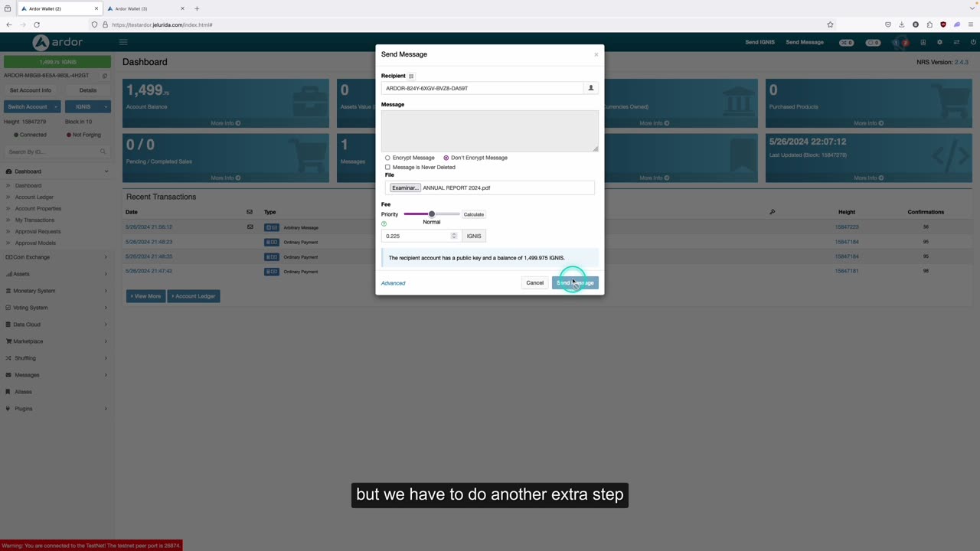
Task: Toggle the Ardor sidebar hamburger menu
Action: [123, 42]
